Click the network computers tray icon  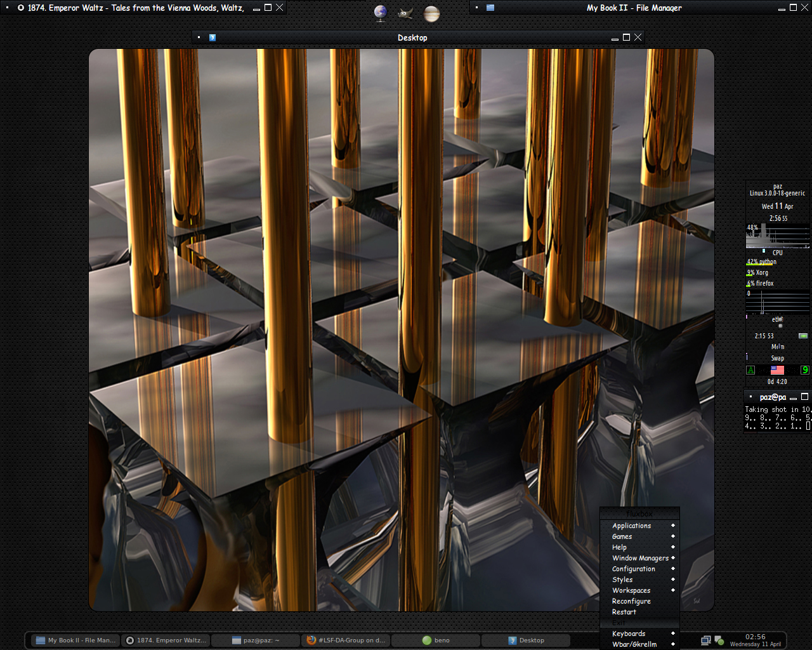coord(705,640)
